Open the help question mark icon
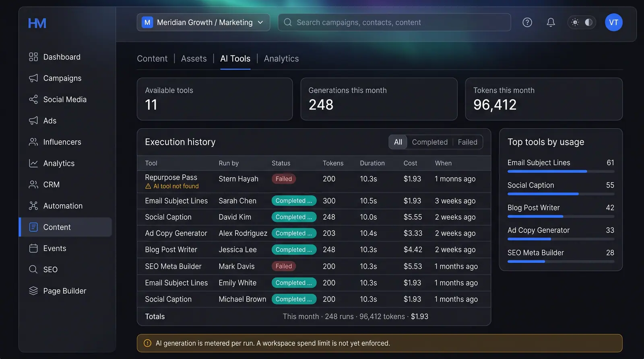Image resolution: width=644 pixels, height=359 pixels. [x=527, y=23]
